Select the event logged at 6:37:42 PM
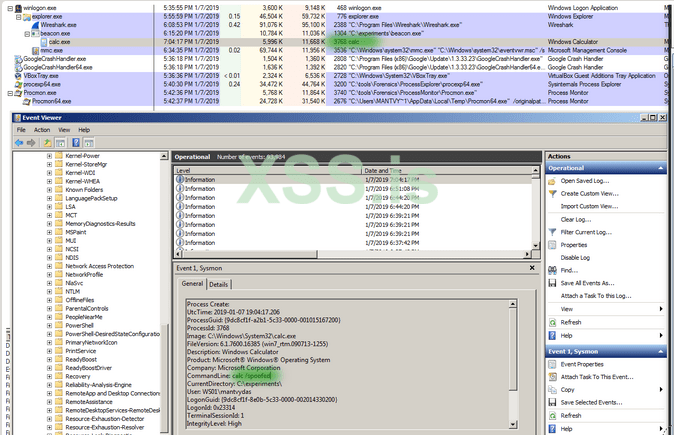The image size is (674, 435). (x=353, y=243)
